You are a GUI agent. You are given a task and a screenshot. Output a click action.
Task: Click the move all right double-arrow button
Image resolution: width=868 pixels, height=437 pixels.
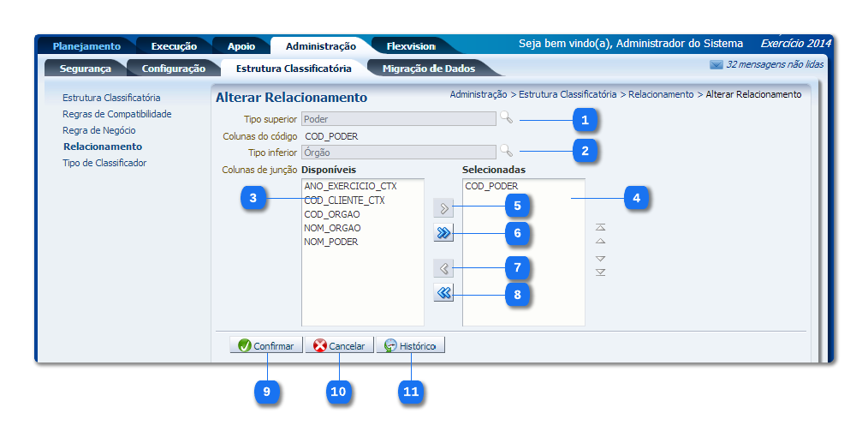tap(443, 233)
